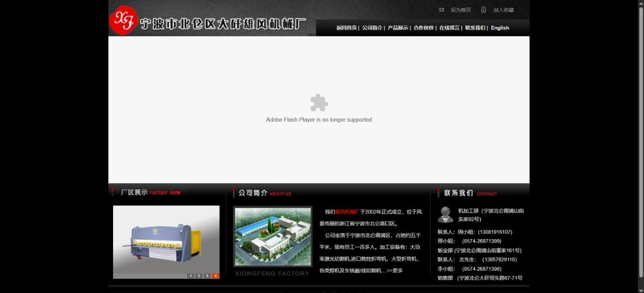
Task: Click the XIONGFENG FACTORY caption
Action: coord(272,273)
